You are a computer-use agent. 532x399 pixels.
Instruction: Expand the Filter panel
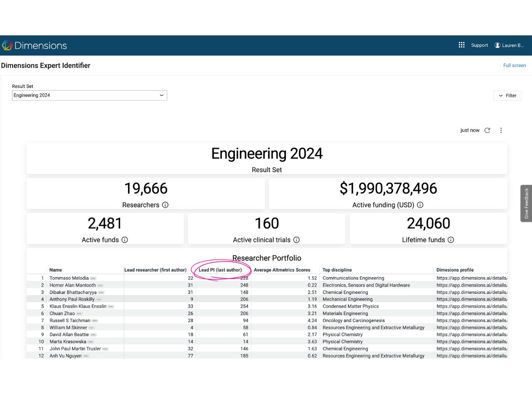coord(507,96)
